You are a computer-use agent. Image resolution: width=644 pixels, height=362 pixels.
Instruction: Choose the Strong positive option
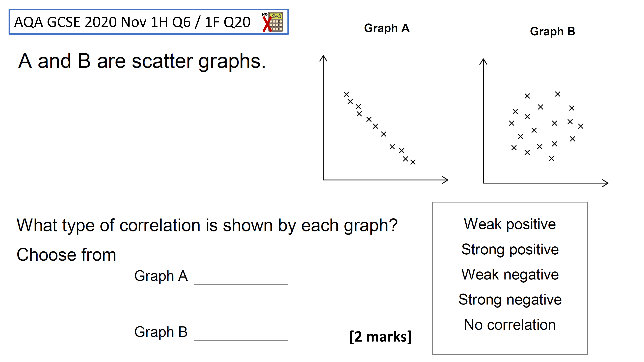point(510,249)
